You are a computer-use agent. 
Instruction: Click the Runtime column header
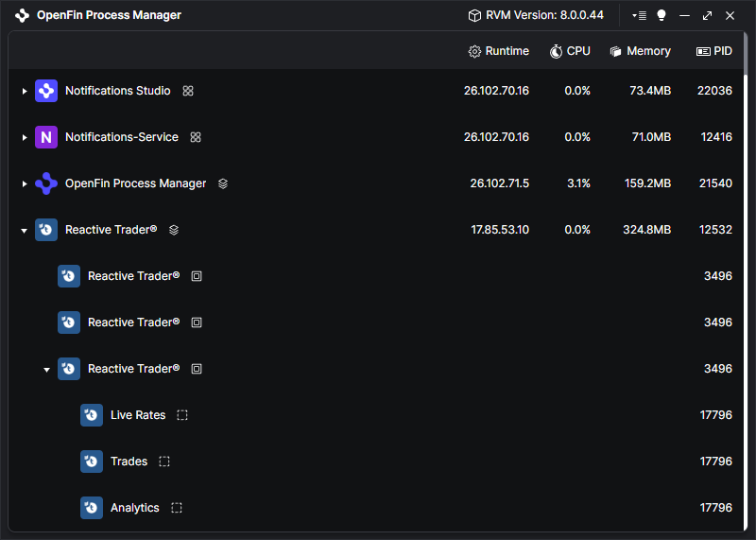[x=499, y=51]
